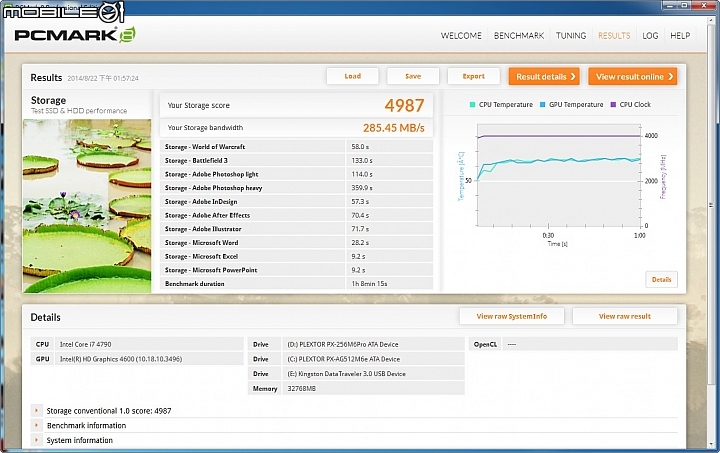Click the results timestamp 2014/8/22
720x453 pixels.
[103, 78]
